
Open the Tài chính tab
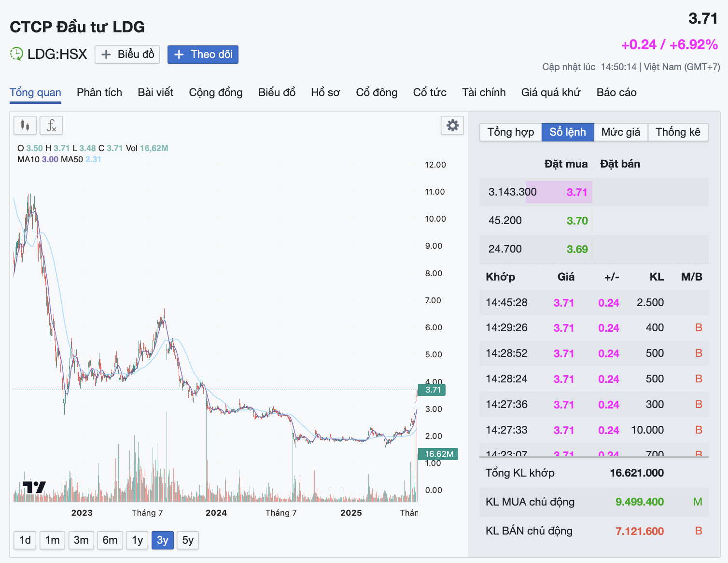[484, 92]
